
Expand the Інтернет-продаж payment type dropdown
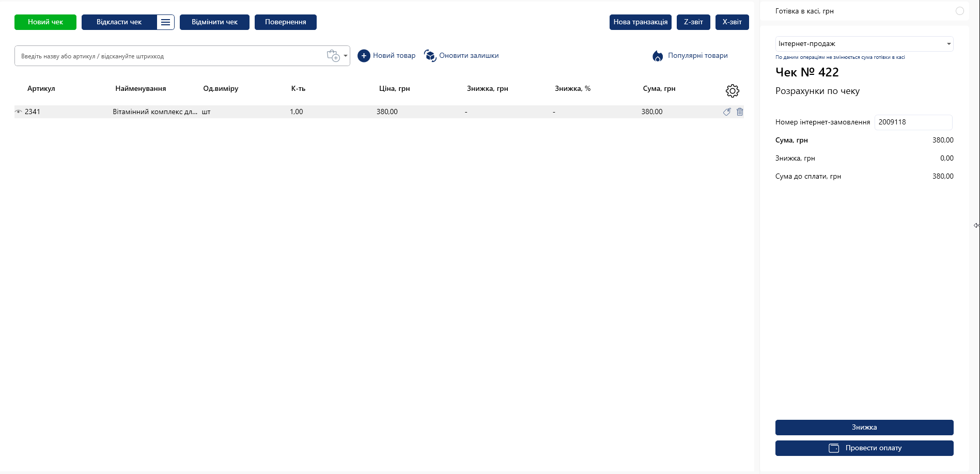coord(948,44)
